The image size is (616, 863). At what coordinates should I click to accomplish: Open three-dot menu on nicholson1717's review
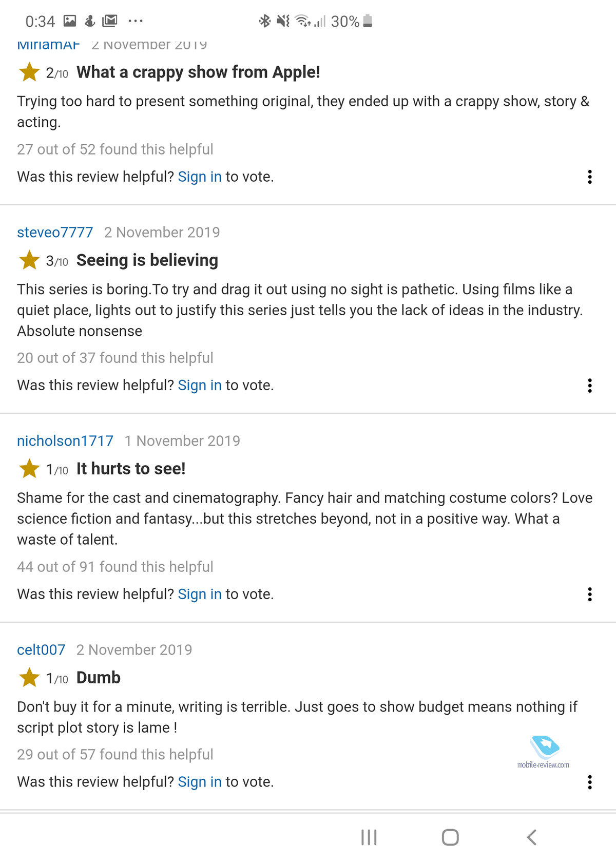coord(590,594)
